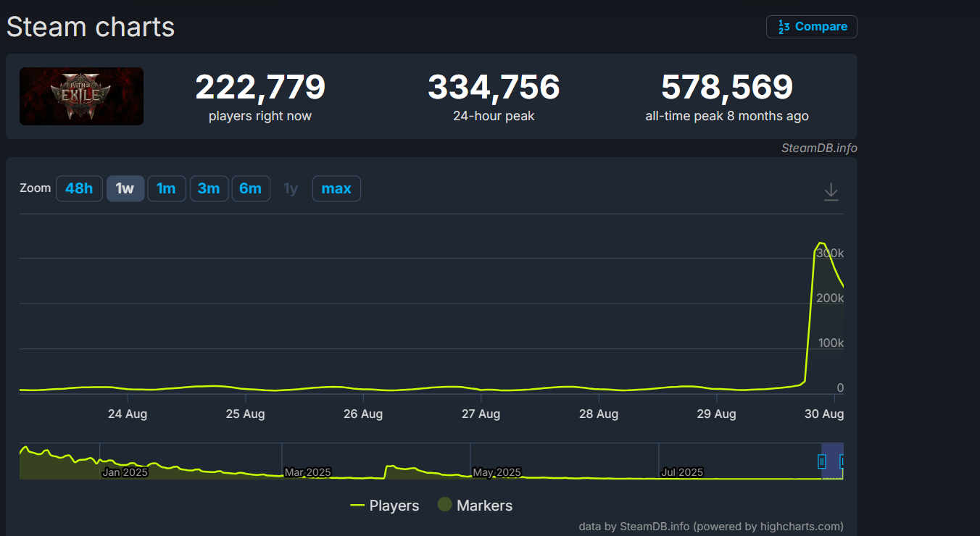Screen dimensions: 980x536
Task: Click the 334,756 24-hour peak figure
Action: click(x=494, y=88)
